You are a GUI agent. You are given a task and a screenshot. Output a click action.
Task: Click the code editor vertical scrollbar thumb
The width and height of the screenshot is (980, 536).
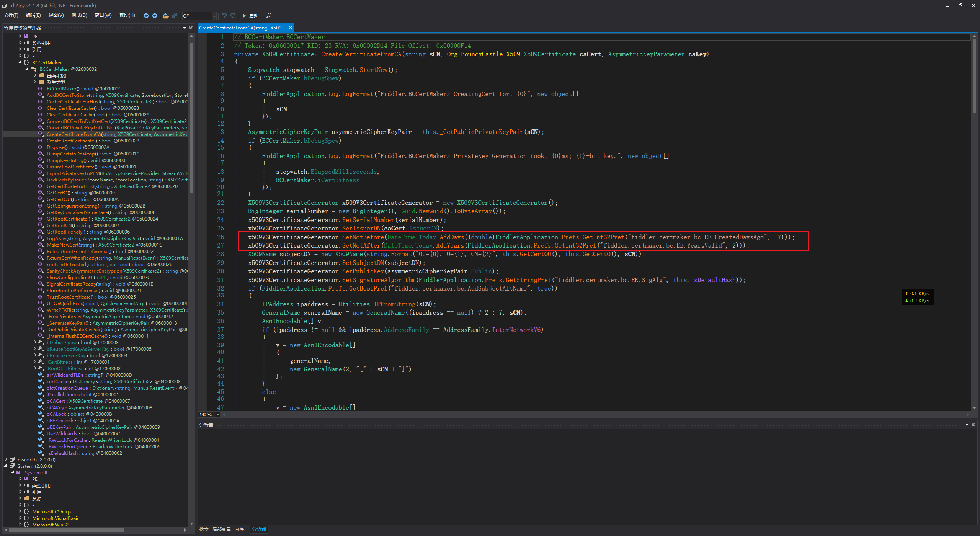coord(974,76)
